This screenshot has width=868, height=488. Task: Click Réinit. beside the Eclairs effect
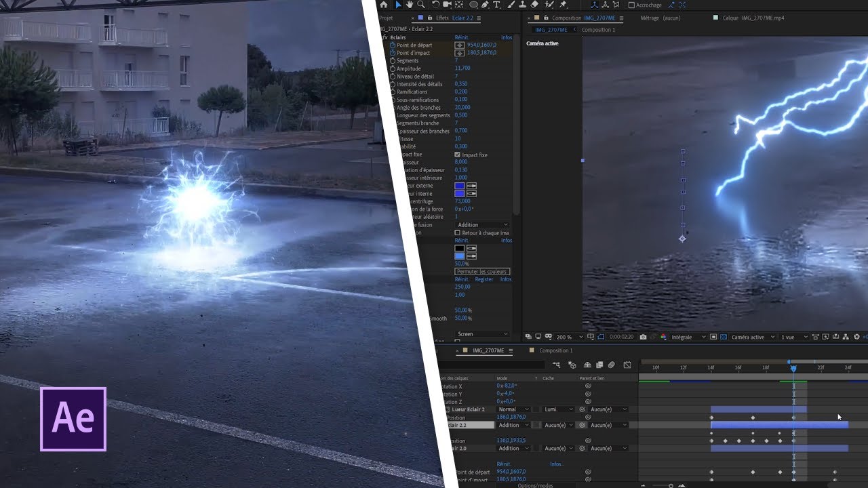(461, 37)
